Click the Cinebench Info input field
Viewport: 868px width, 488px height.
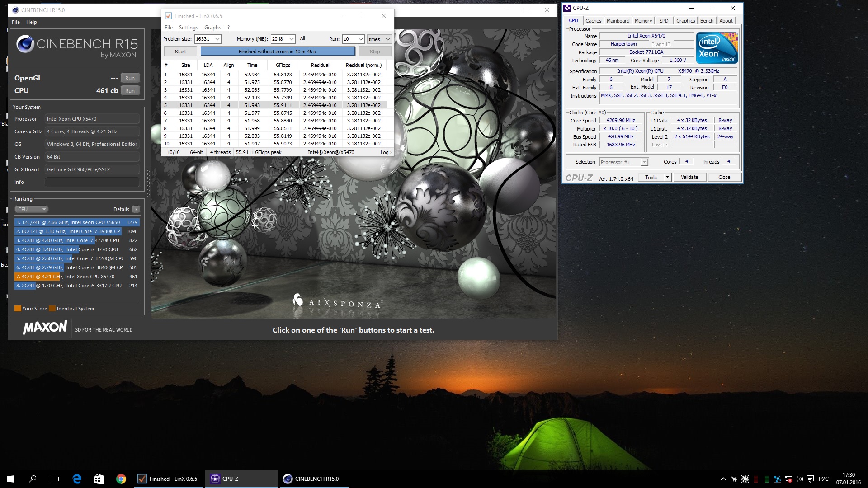coord(92,182)
